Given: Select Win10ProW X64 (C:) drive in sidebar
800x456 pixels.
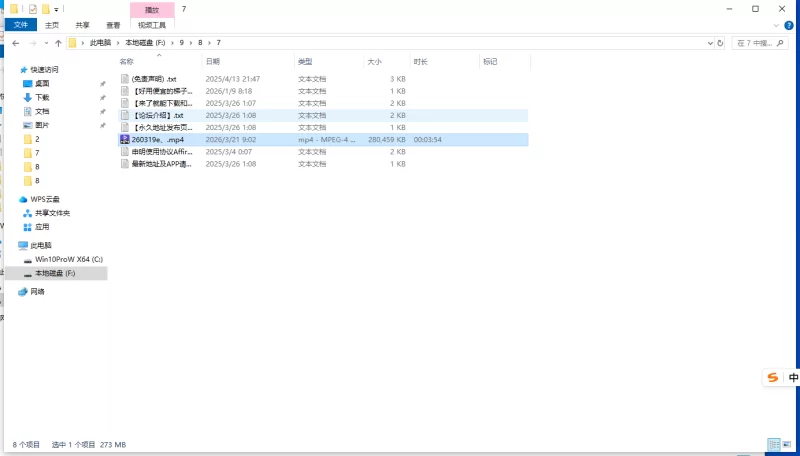Looking at the screenshot, I should [x=68, y=259].
